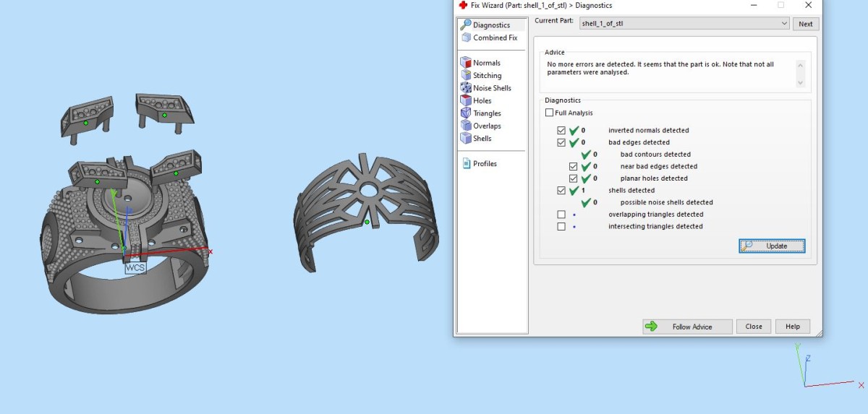Open the Diagnostics page icon
The image size is (868, 414).
[466, 25]
